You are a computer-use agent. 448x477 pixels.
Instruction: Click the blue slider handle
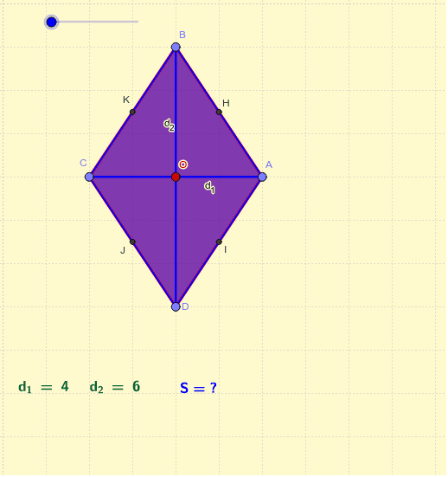[52, 22]
